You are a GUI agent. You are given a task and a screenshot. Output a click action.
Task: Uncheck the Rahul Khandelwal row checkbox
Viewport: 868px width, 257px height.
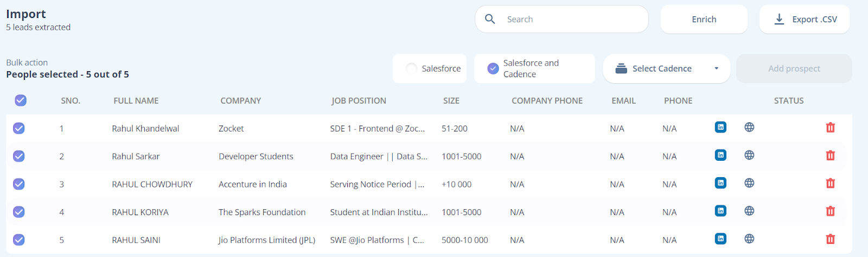coord(18,128)
